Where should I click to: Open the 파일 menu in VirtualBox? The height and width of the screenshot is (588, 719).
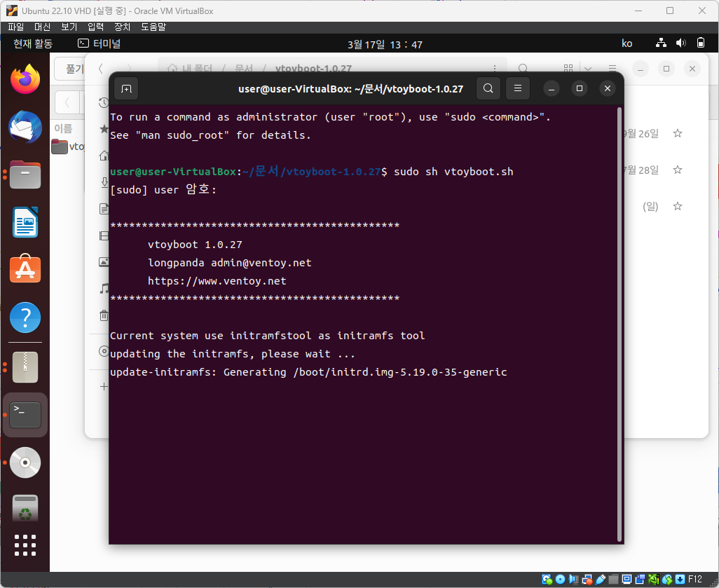pyautogui.click(x=15, y=27)
